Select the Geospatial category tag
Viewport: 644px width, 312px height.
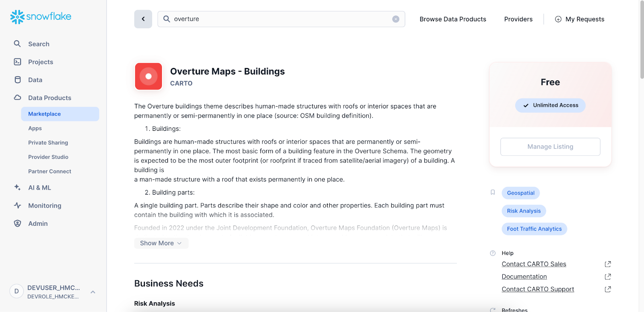(x=520, y=193)
